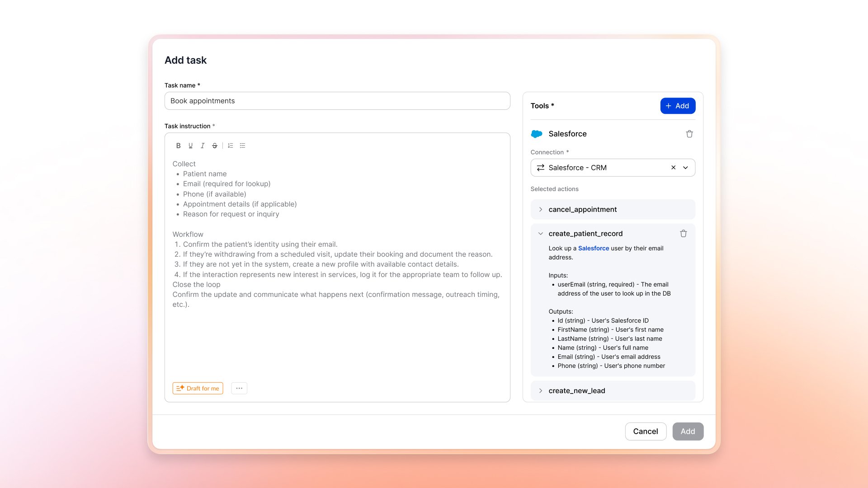The width and height of the screenshot is (868, 488).
Task: Open the Salesforce link in the action description
Action: pos(594,248)
